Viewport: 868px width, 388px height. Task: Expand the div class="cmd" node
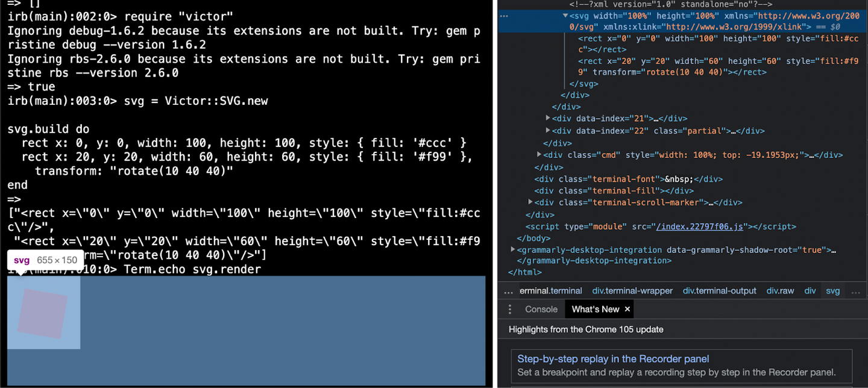click(x=539, y=155)
